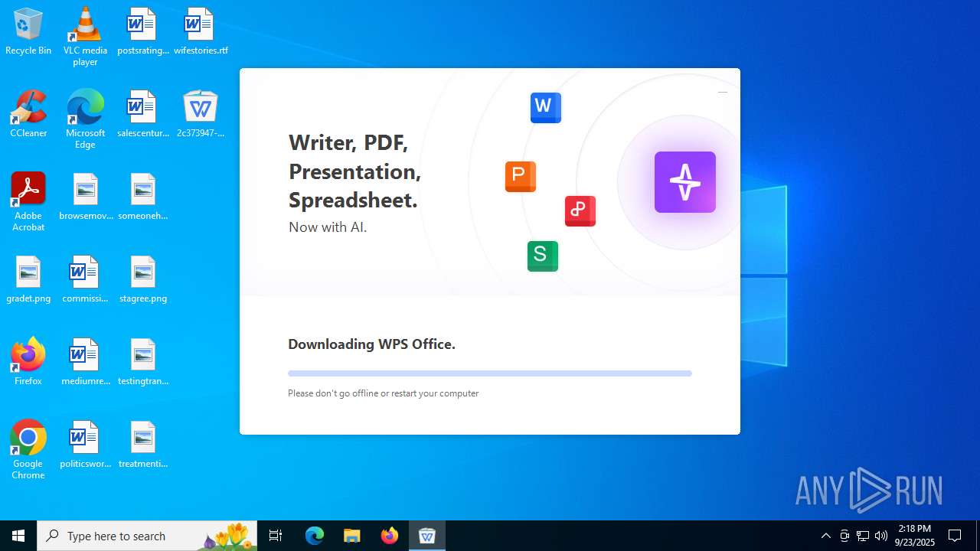This screenshot has height=551, width=980.
Task: Click the 'Writer, PDF, Presentation, Spreadsheet.' heading
Action: point(354,171)
